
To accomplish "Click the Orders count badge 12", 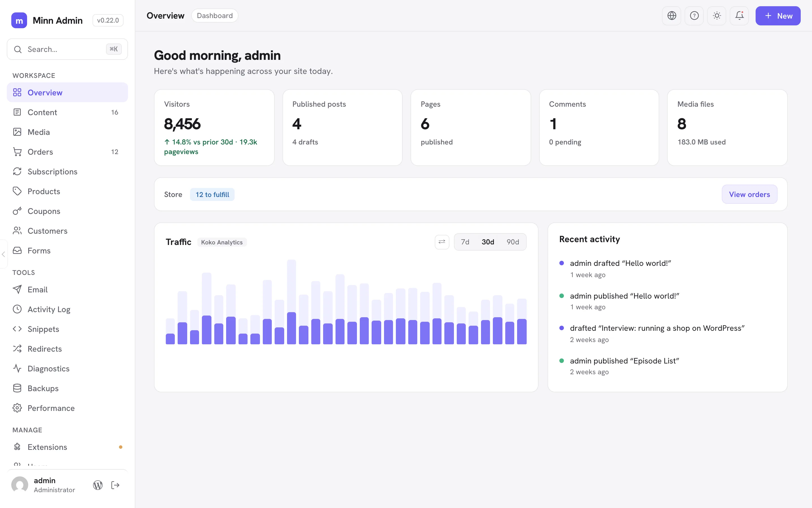I will point(114,152).
